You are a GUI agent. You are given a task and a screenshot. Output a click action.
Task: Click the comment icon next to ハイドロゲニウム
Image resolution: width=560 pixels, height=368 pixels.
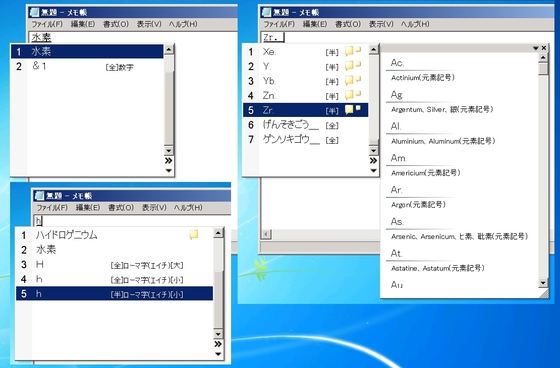194,235
